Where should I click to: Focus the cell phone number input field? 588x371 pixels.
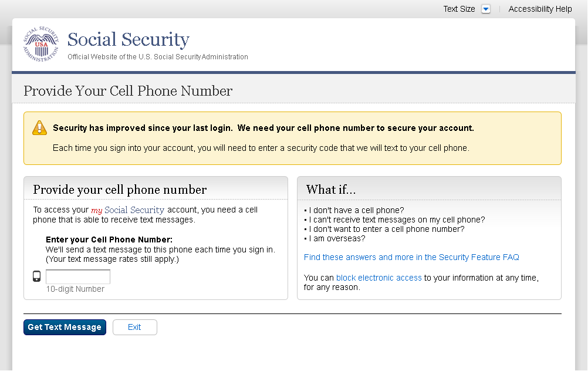78,276
